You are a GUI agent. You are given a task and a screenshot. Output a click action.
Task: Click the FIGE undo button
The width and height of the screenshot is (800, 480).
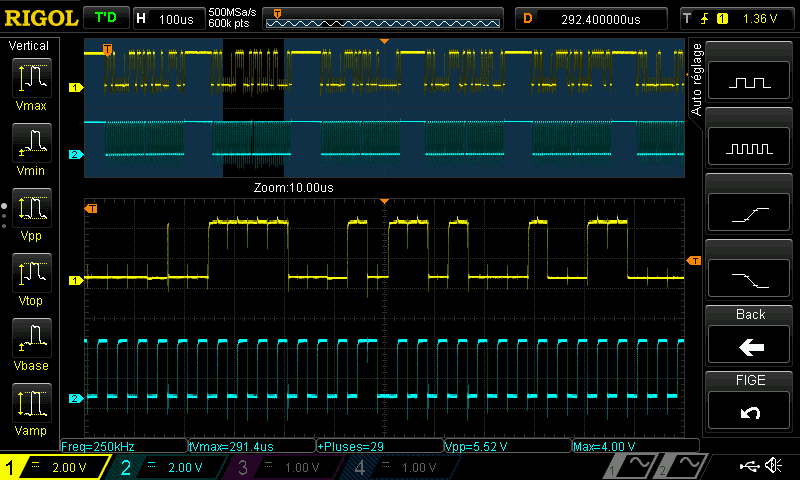(749, 411)
